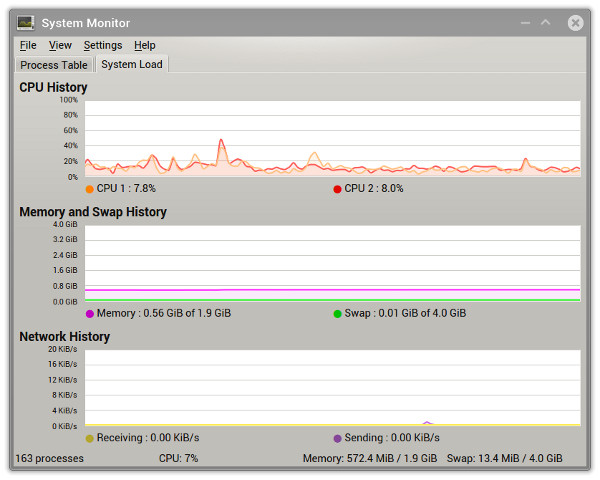The height and width of the screenshot is (480, 600).
Task: Click the green Swap legend dot
Action: coord(337,313)
